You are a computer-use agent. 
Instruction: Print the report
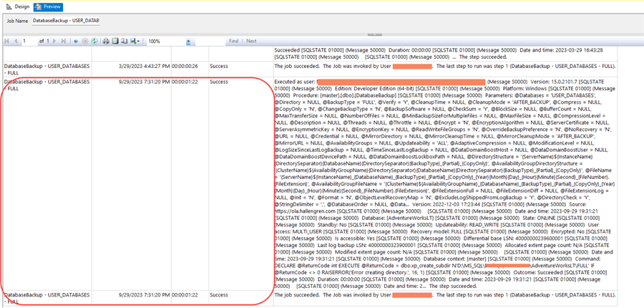point(105,42)
